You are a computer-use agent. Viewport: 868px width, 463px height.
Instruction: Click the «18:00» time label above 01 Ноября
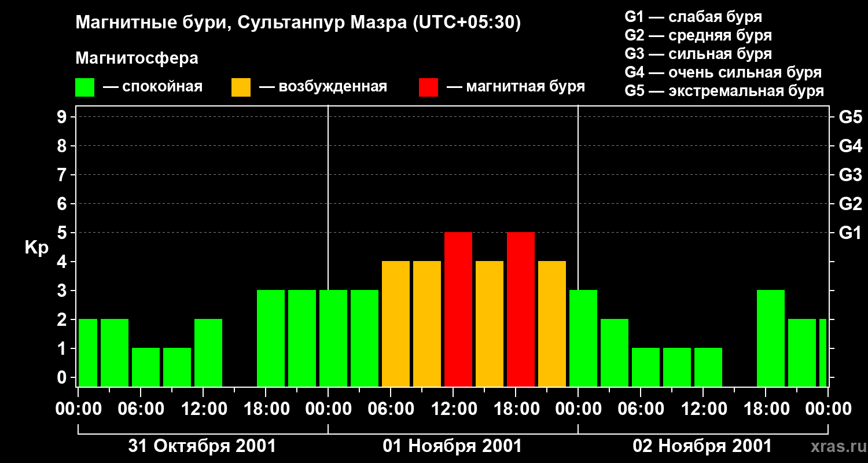click(516, 409)
